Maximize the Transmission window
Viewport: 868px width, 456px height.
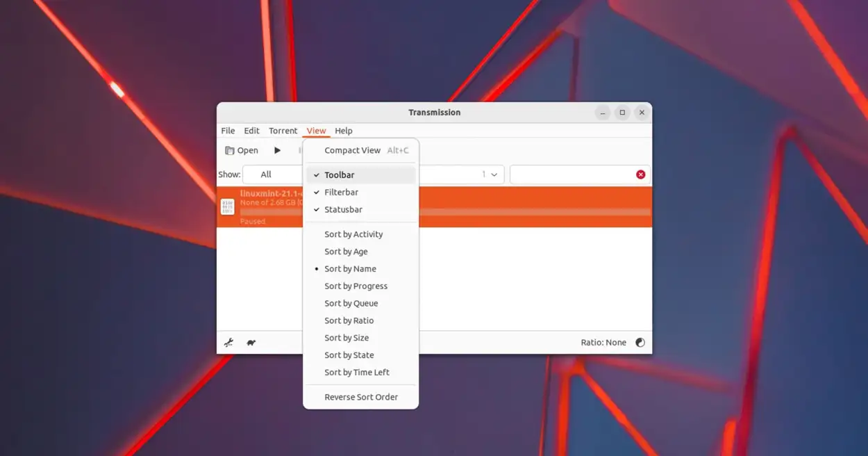pyautogui.click(x=622, y=113)
